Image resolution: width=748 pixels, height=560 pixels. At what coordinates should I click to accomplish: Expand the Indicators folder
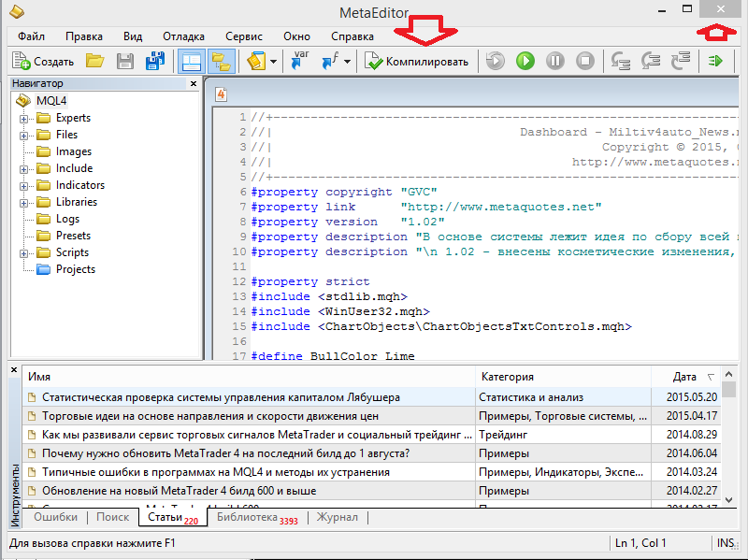[23, 186]
